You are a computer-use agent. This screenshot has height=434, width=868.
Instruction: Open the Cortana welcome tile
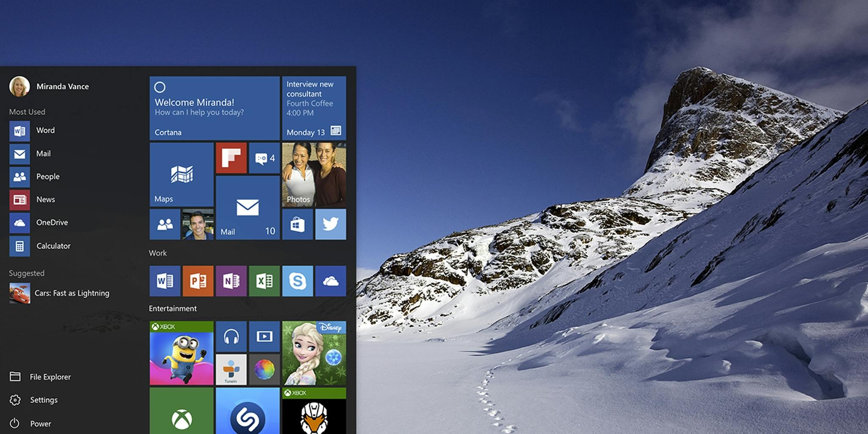click(214, 108)
